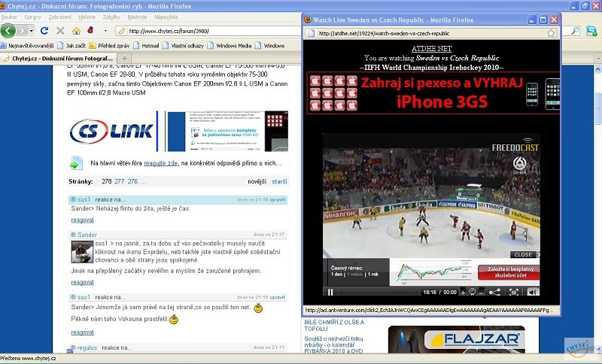Click the red-blue addon icon beside Home

tap(90, 30)
